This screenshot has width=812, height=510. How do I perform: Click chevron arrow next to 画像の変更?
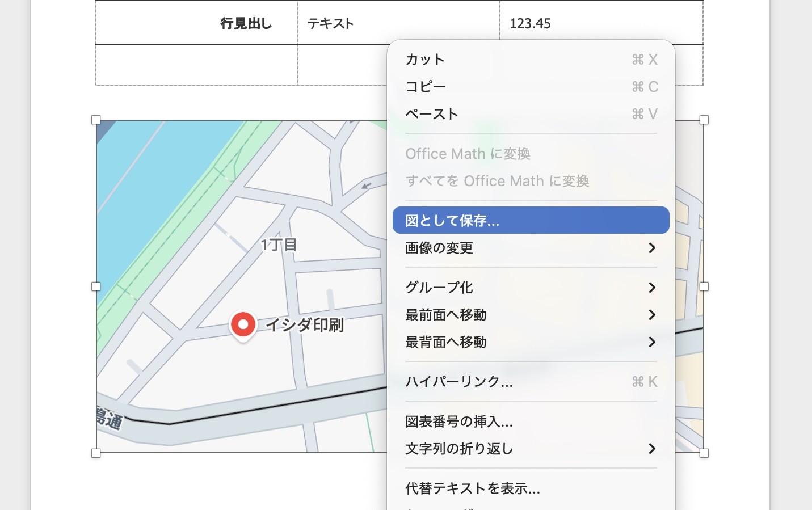coord(652,248)
